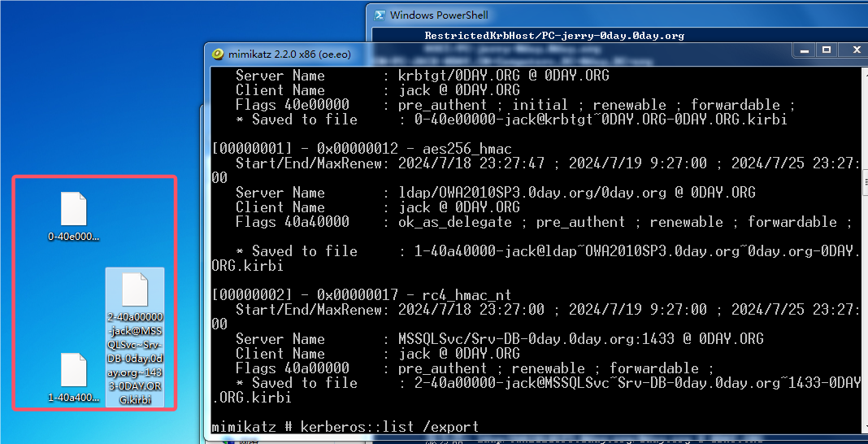Image resolution: width=868 pixels, height=444 pixels.
Task: Click the 'Flags 40a00000' line
Action: click(x=475, y=368)
